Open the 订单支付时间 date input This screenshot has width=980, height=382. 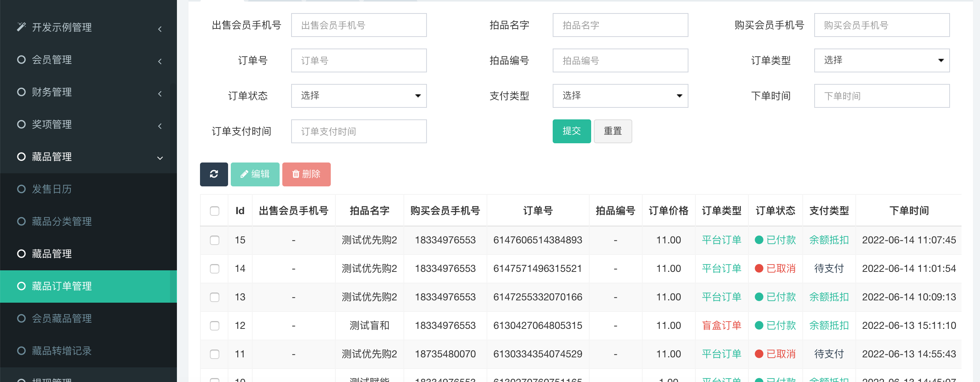[359, 131]
